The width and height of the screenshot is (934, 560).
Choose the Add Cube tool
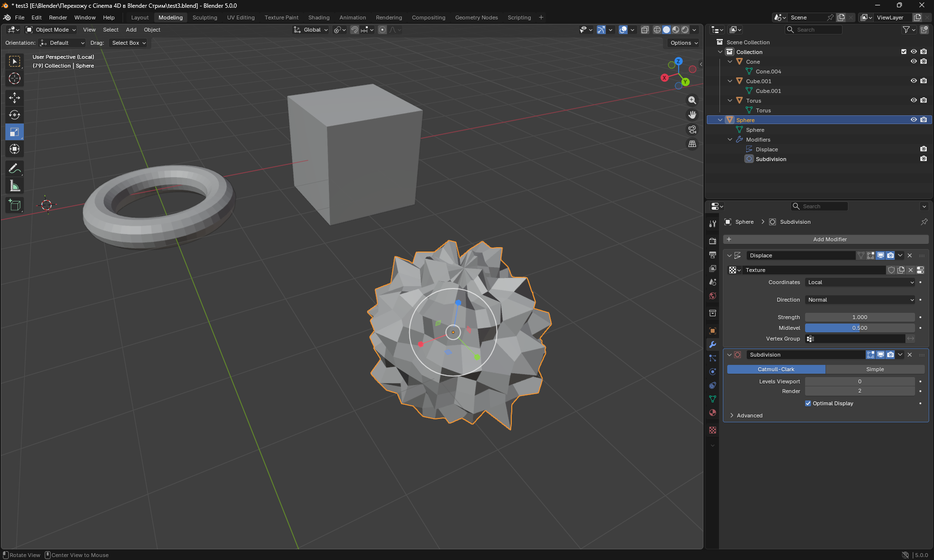tap(15, 205)
